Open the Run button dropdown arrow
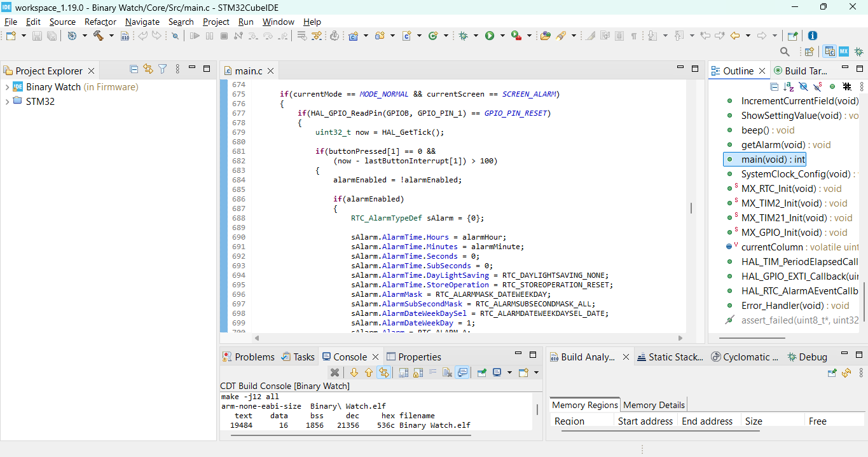 pos(502,36)
